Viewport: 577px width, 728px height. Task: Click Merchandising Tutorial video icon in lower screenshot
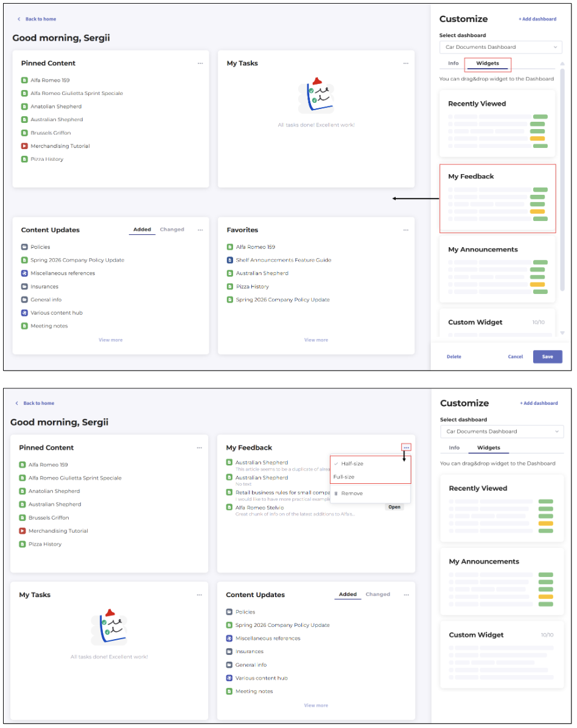point(22,531)
